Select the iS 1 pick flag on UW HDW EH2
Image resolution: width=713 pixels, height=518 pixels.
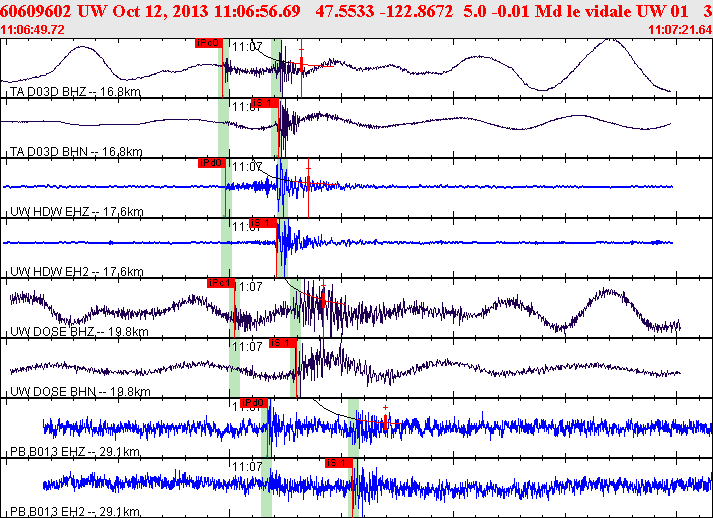[x=263, y=223]
